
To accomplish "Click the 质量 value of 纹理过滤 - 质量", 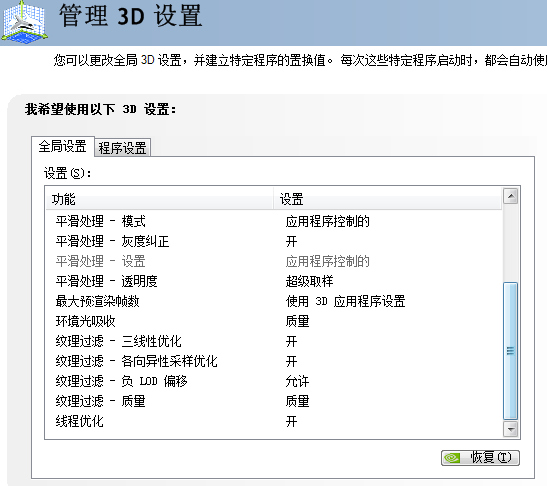I will coord(297,401).
